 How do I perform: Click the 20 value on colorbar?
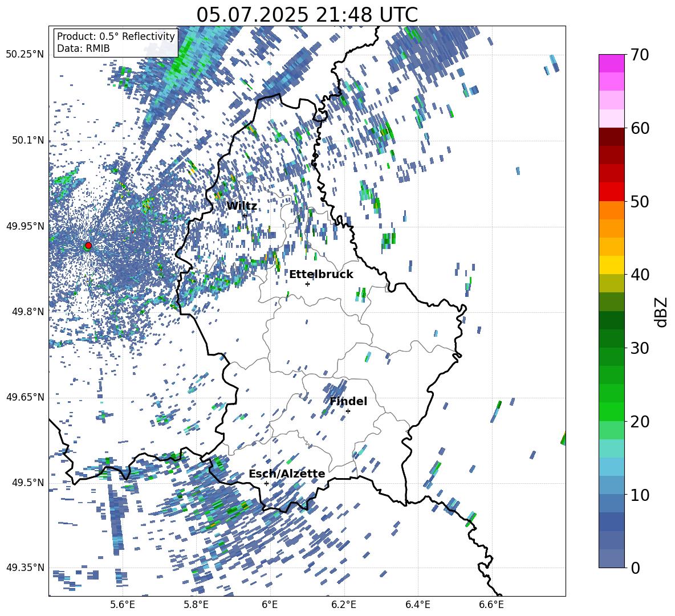point(640,421)
